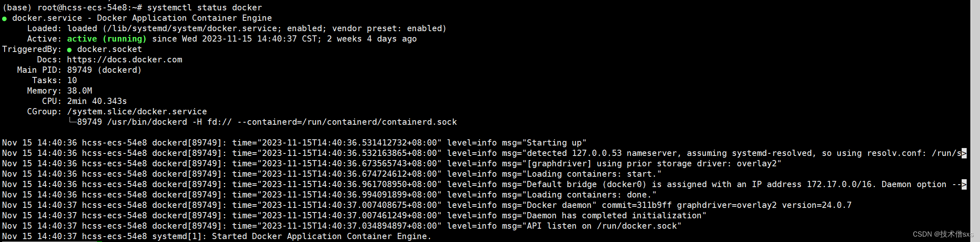Click 'Started Docker Application Container Engine.' systemd line
This screenshot has height=242, width=980.
click(x=322, y=236)
